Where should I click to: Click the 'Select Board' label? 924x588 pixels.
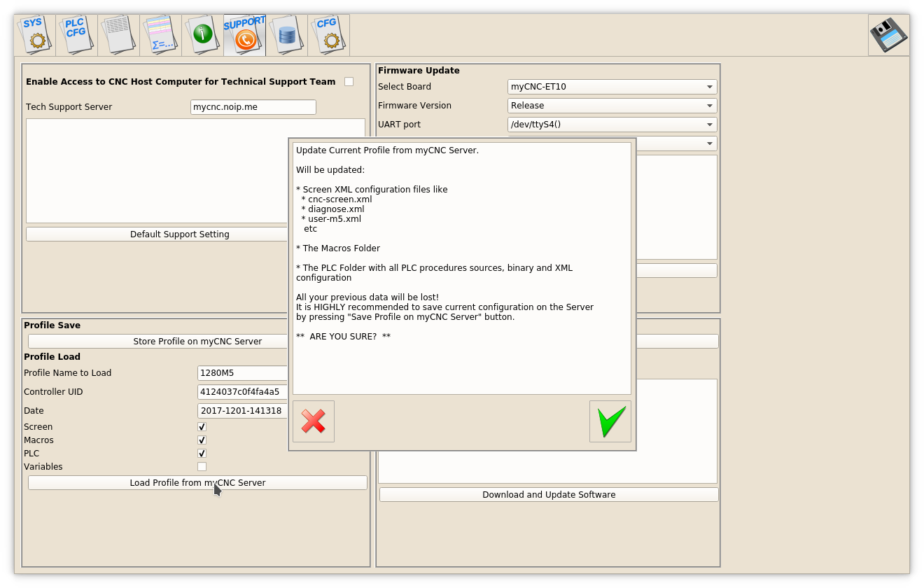[x=405, y=87]
